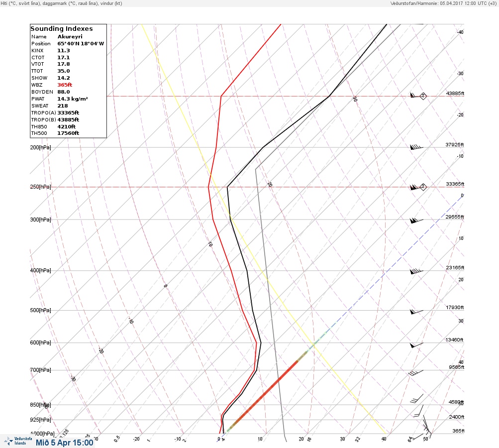Click the Position value 65°40'N 18°04'W

click(x=81, y=44)
